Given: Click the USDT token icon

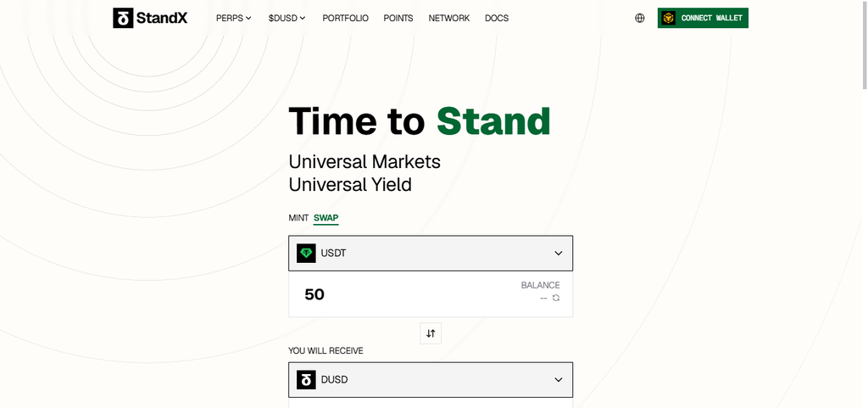Looking at the screenshot, I should [306, 253].
